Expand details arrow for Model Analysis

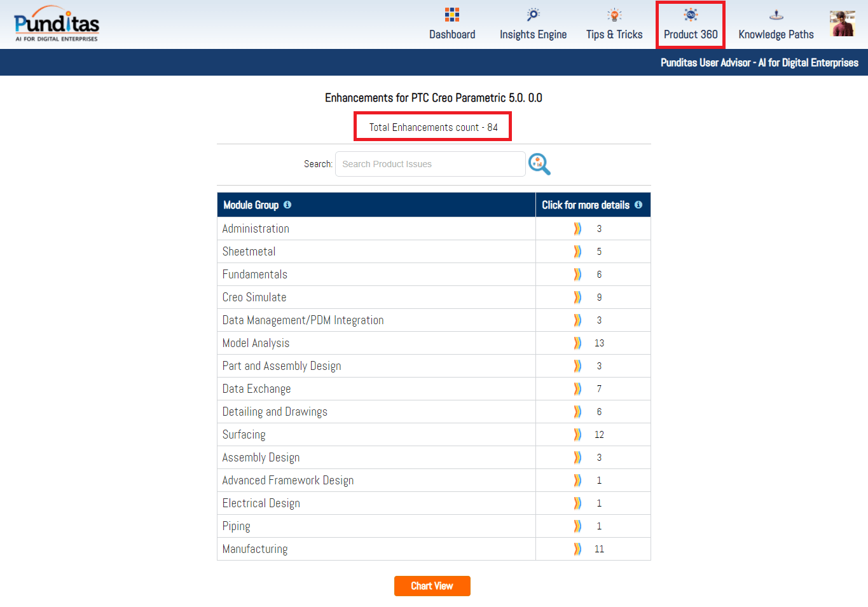pos(577,343)
